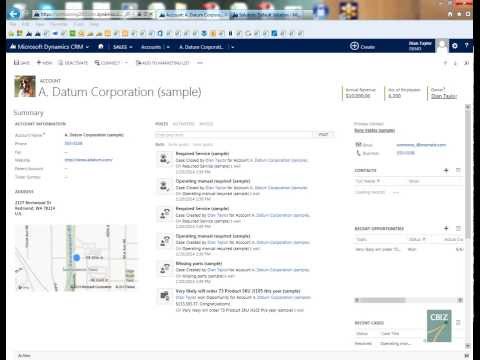The height and width of the screenshot is (360, 480).
Task: Open Very likely will order 73 post icon
Action: 165,295
